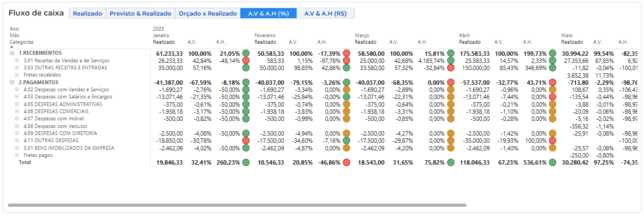
Task: Click Abril RECEBIMENTOS value 175.583,33
Action: click(x=474, y=53)
